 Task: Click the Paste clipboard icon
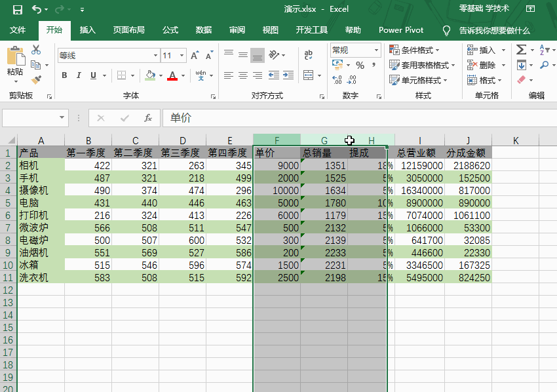pyautogui.click(x=16, y=56)
